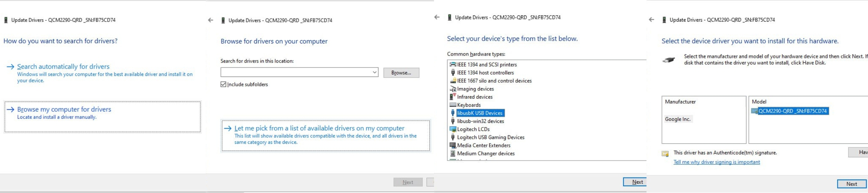The image size is (868, 193).
Task: Click back arrow in Browse for drivers dialog
Action: coord(211,20)
